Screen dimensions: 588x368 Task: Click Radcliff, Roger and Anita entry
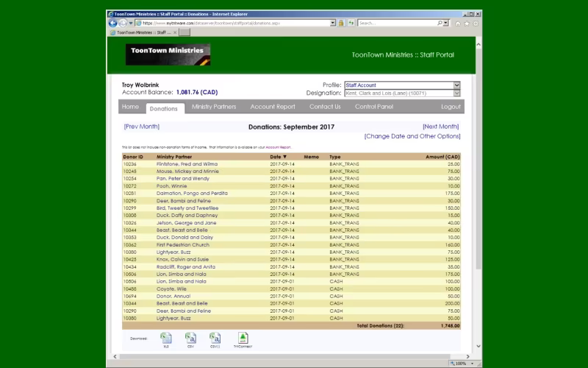(x=186, y=267)
